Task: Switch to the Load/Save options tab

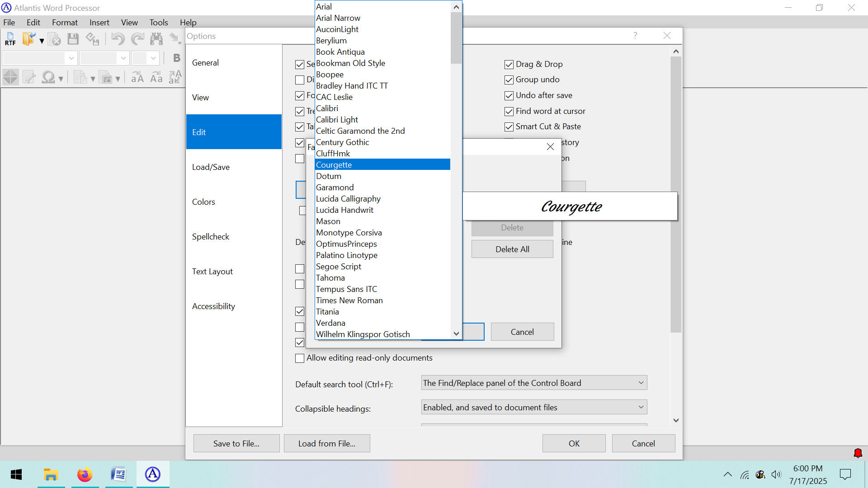Action: click(x=234, y=167)
